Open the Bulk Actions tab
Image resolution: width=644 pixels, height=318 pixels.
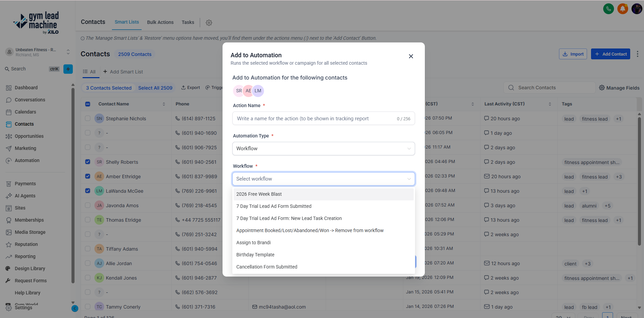[160, 22]
